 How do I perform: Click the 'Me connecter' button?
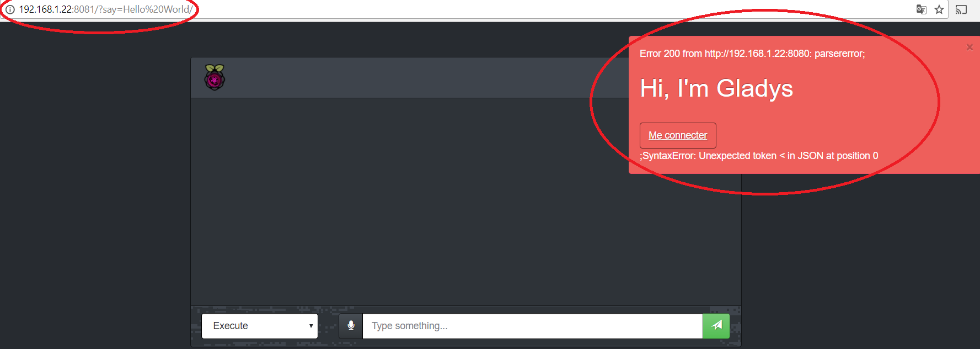[678, 135]
